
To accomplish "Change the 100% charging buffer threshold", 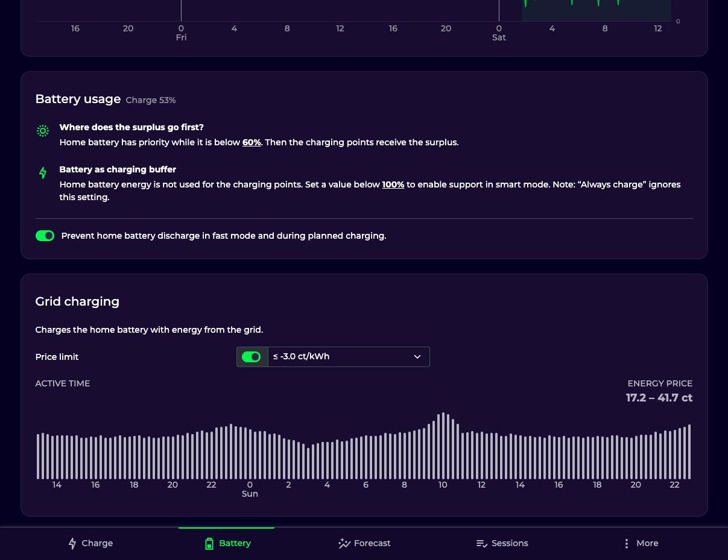I will click(393, 184).
